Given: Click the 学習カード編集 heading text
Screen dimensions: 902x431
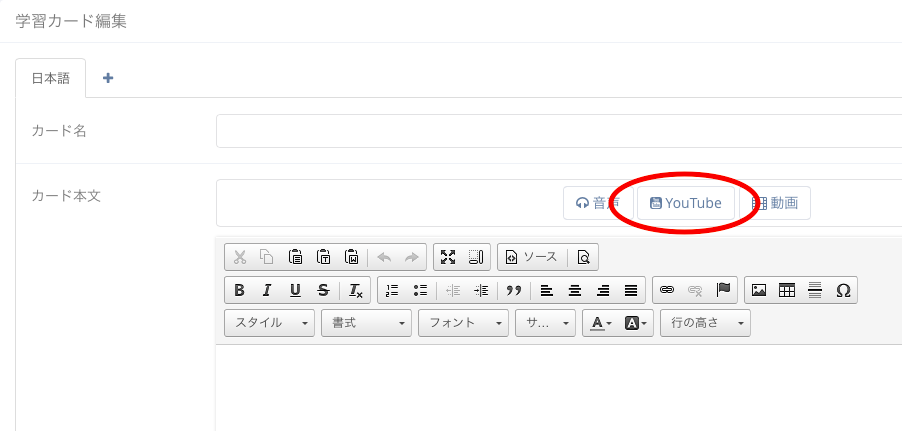Looking at the screenshot, I should pyautogui.click(x=71, y=21).
